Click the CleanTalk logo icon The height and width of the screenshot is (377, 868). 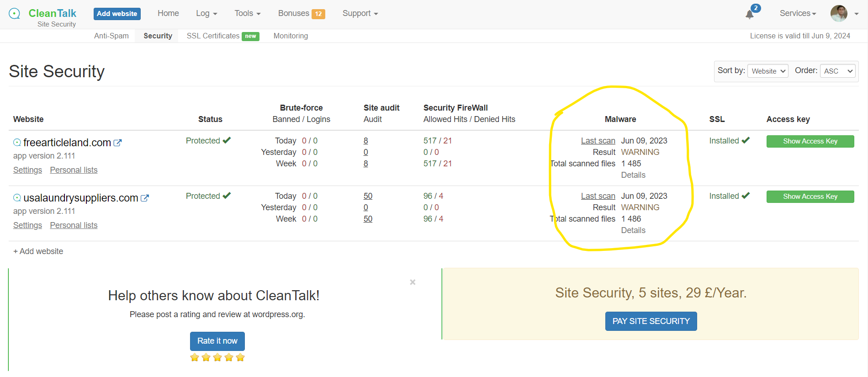tap(15, 13)
